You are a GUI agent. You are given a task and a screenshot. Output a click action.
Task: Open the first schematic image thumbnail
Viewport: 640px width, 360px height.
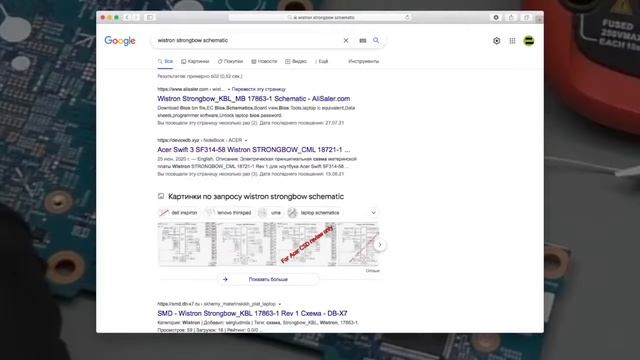coord(187,244)
